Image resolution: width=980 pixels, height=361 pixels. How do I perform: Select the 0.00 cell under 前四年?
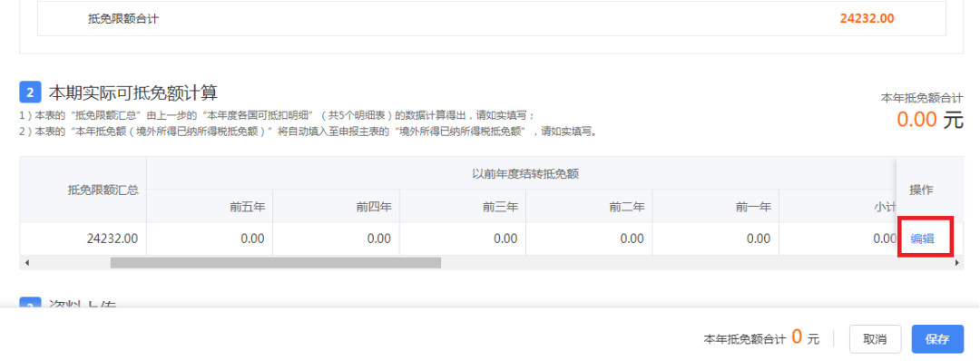point(337,239)
